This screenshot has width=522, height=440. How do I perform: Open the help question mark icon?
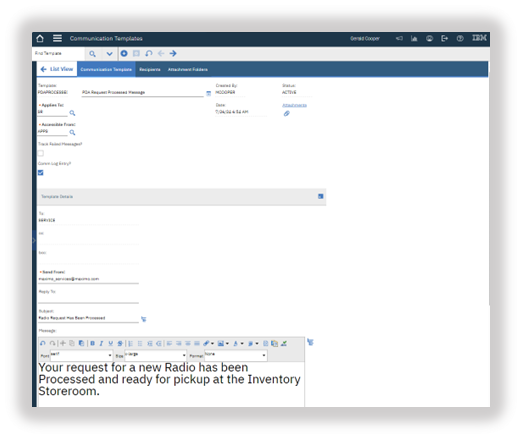point(460,39)
